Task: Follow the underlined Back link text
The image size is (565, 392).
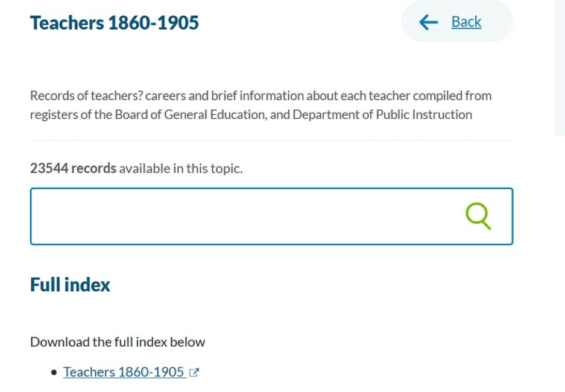Action: click(x=466, y=22)
